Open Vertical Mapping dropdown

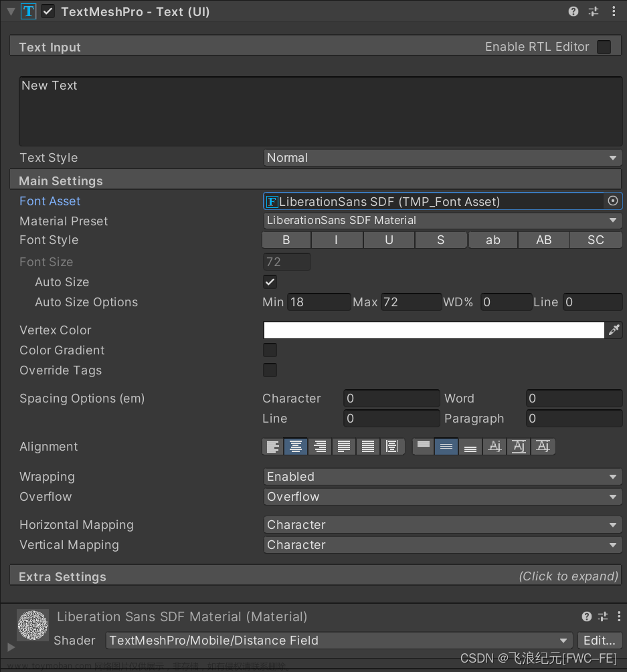point(442,545)
